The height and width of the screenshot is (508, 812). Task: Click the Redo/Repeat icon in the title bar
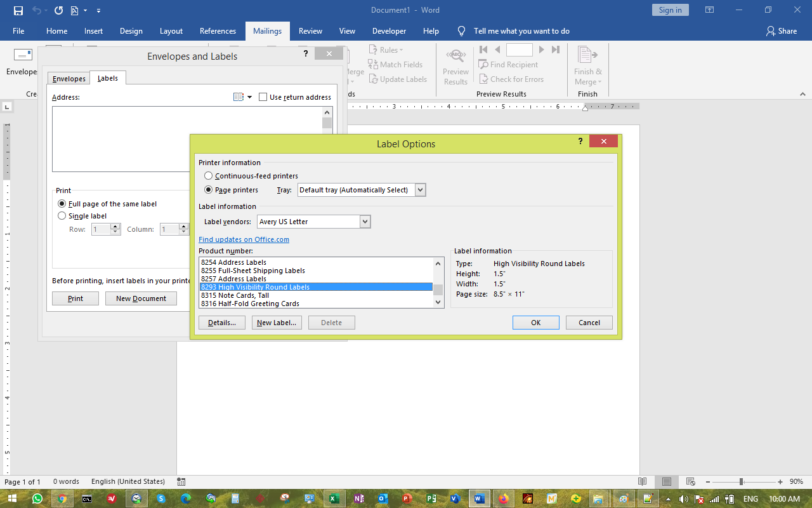(58, 10)
